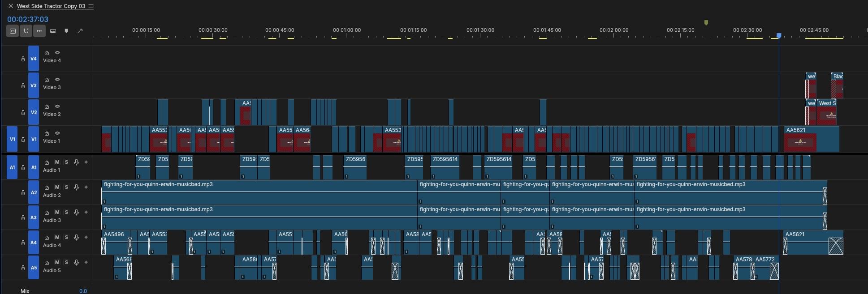The height and width of the screenshot is (294, 868).
Task: Toggle track lock on Audio 5
Action: pyautogui.click(x=23, y=268)
